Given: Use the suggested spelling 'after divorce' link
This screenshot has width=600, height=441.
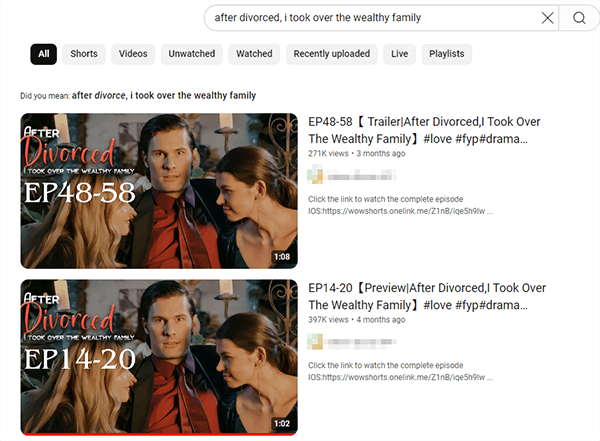Looking at the screenshot, I should [164, 95].
